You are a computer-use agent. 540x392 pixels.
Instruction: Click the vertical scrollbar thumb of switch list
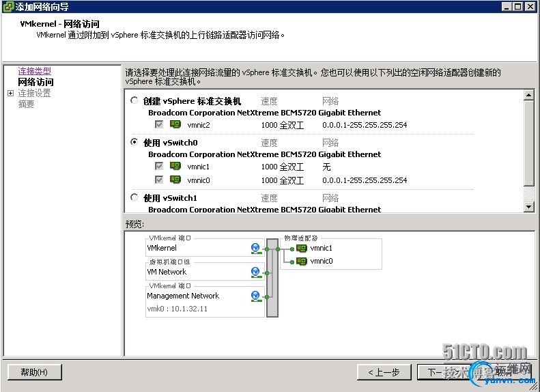pos(528,143)
